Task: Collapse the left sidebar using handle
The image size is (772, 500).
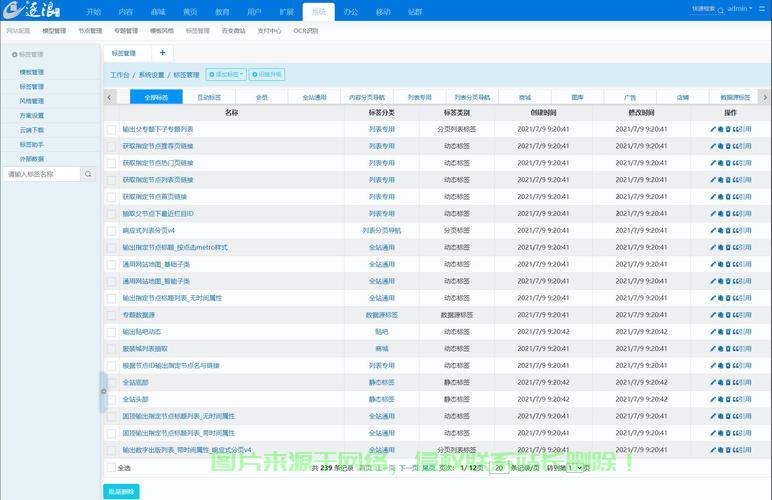Action: pos(103,392)
